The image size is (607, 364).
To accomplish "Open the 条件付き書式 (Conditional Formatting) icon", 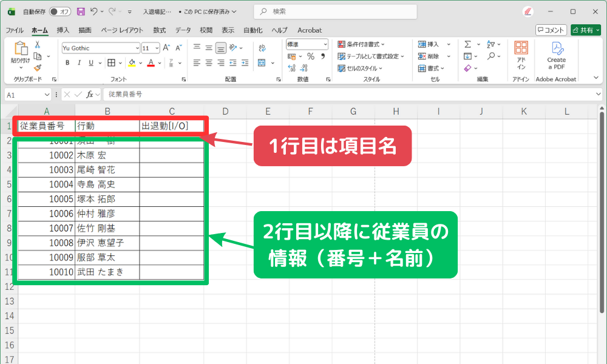I will coord(341,44).
